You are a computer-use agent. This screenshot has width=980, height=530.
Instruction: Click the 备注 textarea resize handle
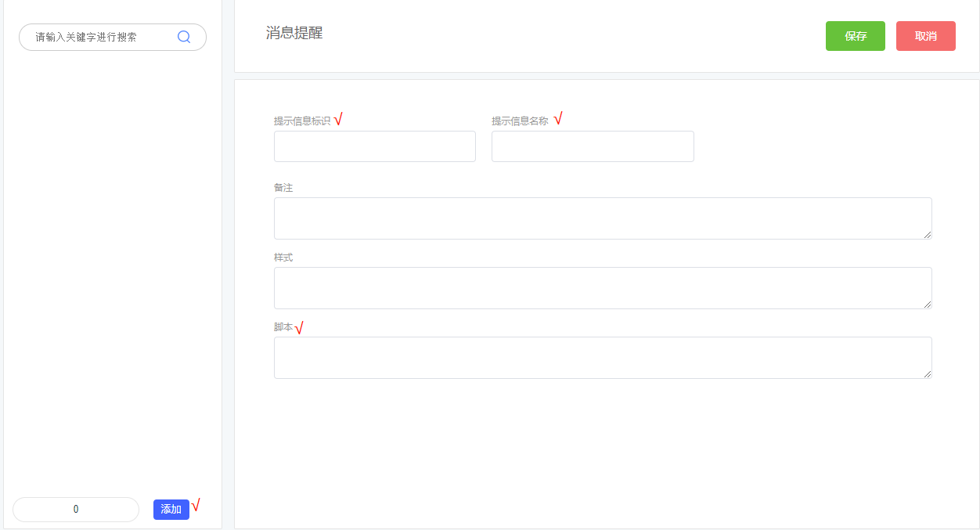pyautogui.click(x=928, y=235)
